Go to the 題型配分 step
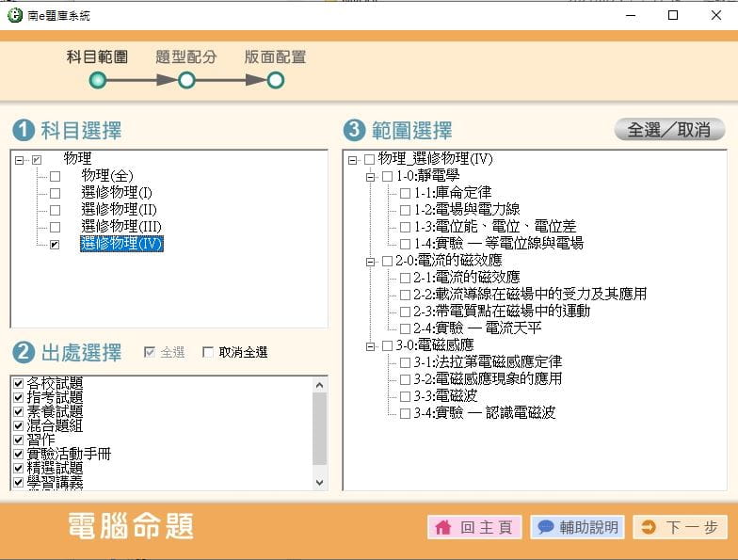The width and height of the screenshot is (738, 560). [186, 56]
